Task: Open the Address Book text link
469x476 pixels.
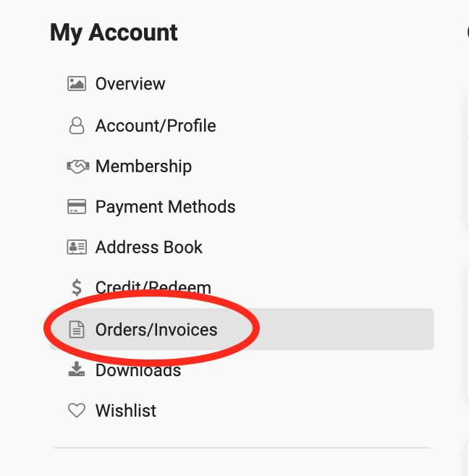Action: click(149, 247)
